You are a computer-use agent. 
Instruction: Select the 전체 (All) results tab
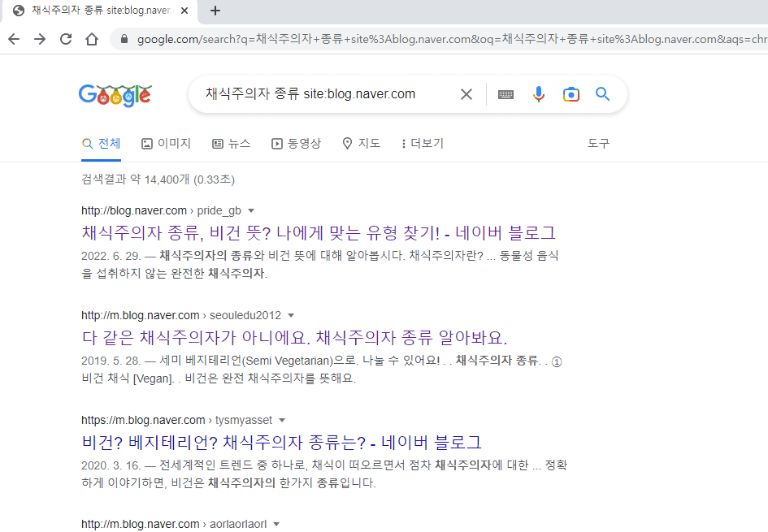coord(102,144)
